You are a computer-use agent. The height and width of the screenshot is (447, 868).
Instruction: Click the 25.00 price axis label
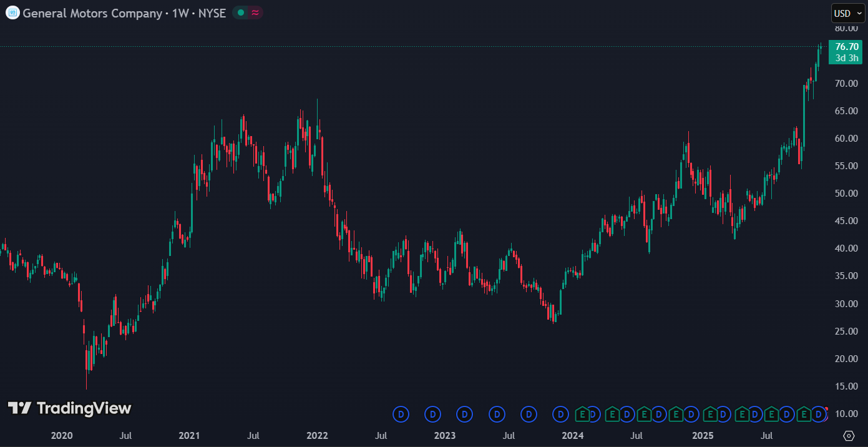847,331
